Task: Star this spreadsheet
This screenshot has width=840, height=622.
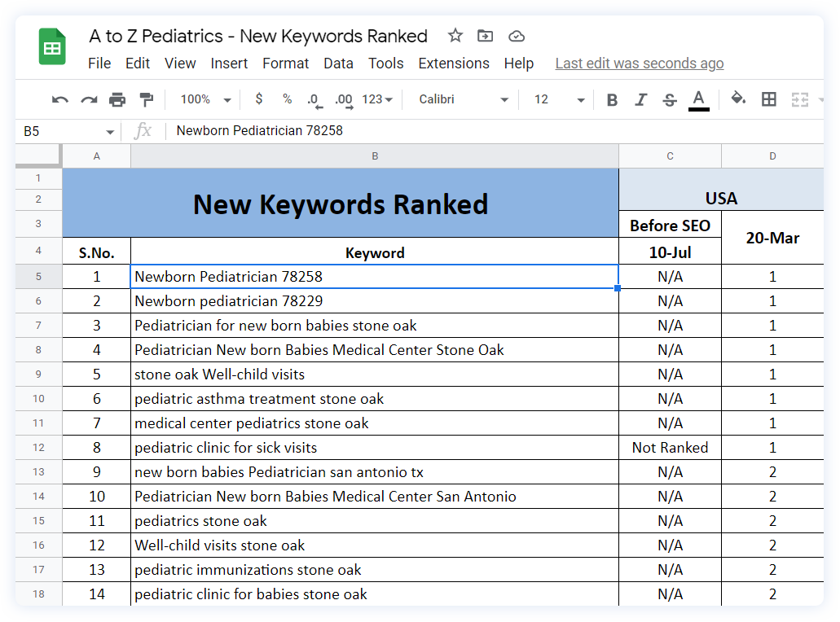Action: [x=454, y=36]
